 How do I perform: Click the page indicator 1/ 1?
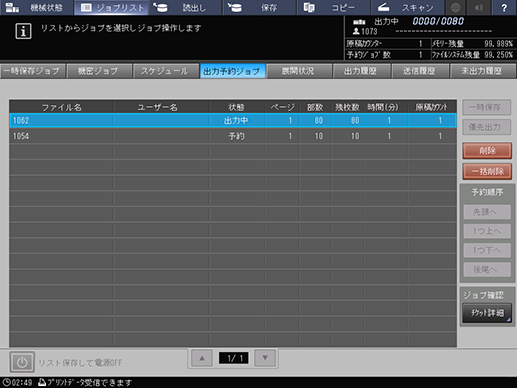tap(233, 358)
